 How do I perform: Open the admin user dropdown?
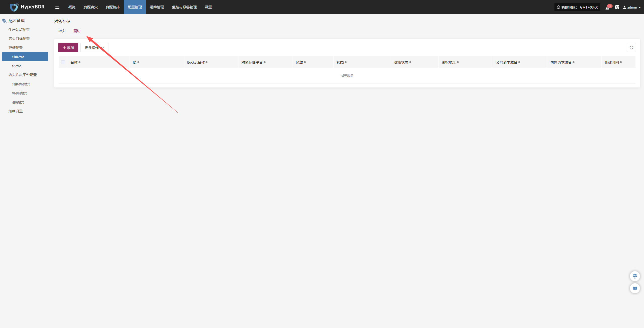pyautogui.click(x=632, y=7)
